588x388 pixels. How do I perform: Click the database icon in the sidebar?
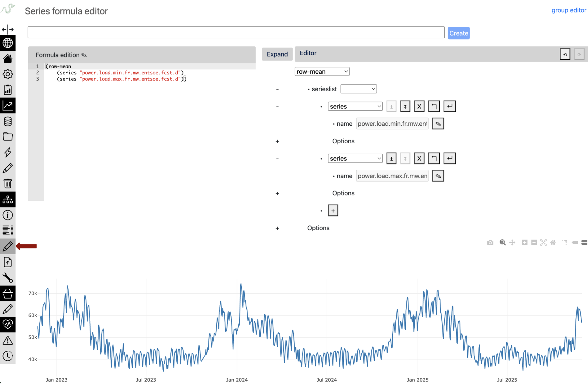[8, 121]
